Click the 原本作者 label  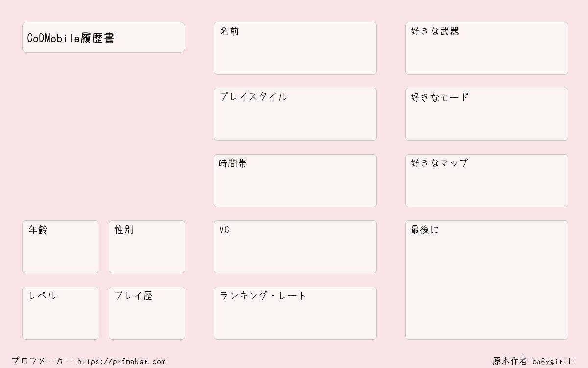[x=510, y=361]
